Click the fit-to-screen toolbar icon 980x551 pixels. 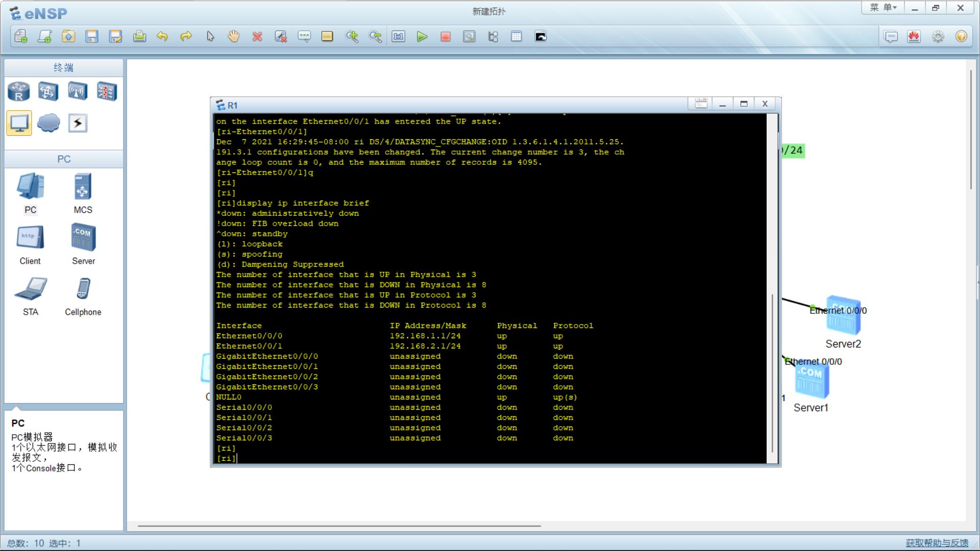399,36
